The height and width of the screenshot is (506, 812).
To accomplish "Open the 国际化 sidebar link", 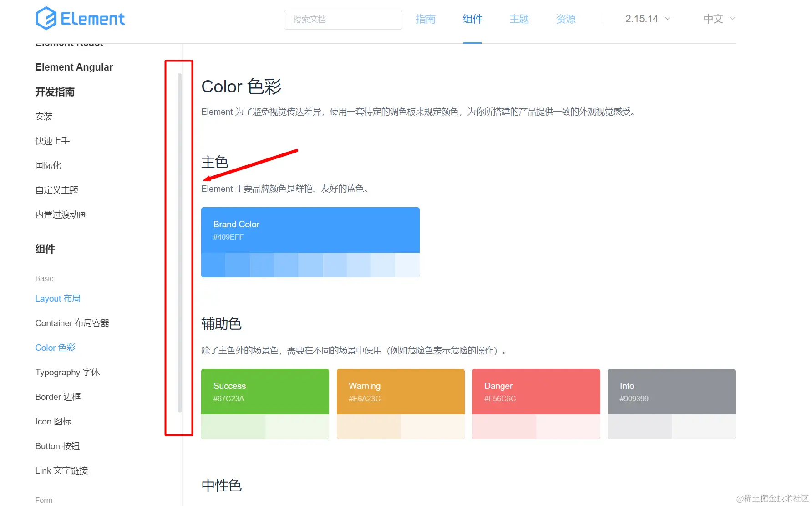I will [48, 165].
